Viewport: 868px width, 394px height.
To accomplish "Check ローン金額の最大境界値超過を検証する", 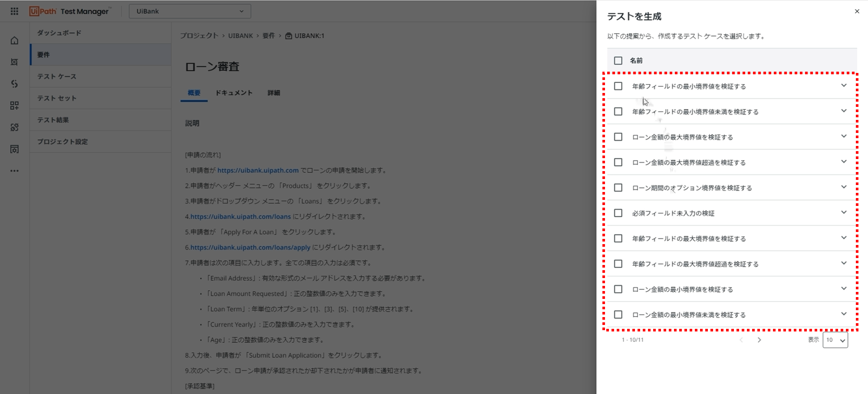I will click(x=618, y=162).
